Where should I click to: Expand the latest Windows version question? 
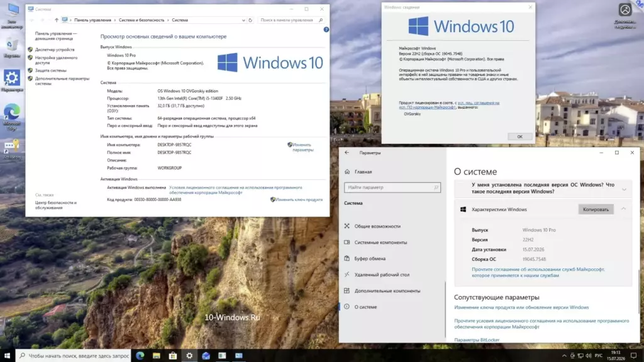543,189
